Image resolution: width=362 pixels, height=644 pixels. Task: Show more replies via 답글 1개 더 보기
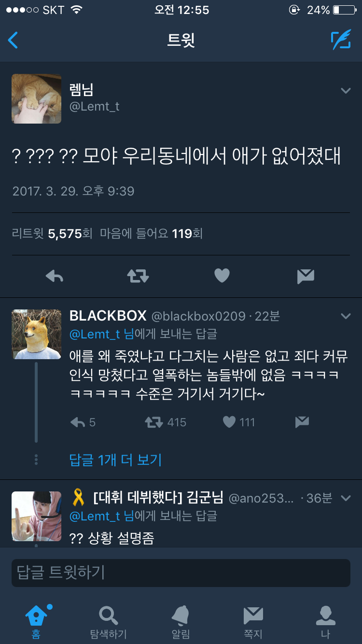click(x=115, y=460)
